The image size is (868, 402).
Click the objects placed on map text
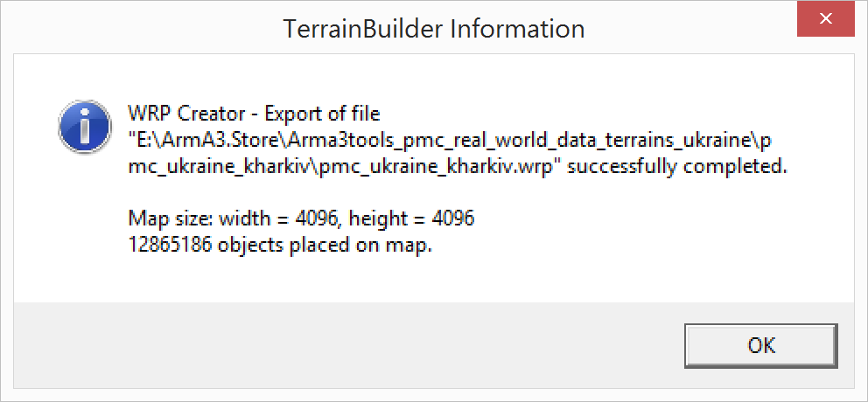(325, 246)
